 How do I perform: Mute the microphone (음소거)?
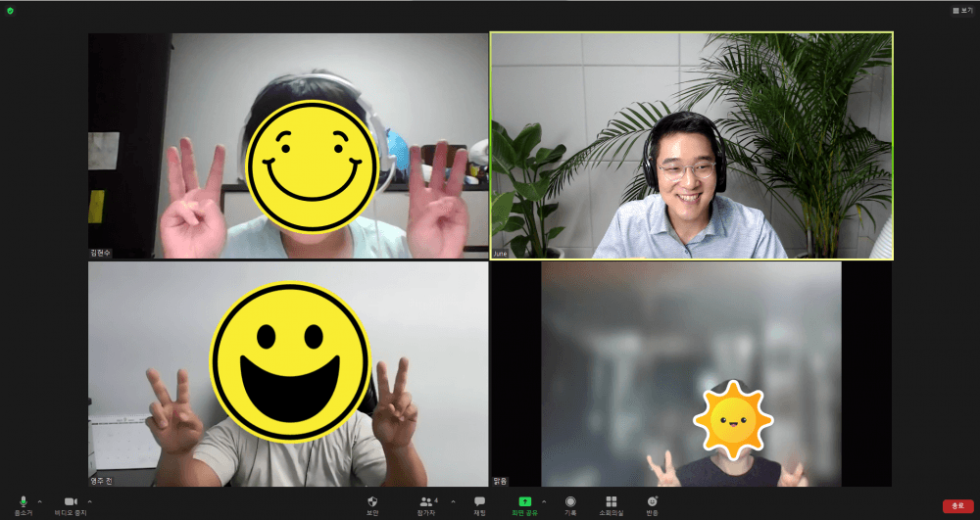pos(23,502)
